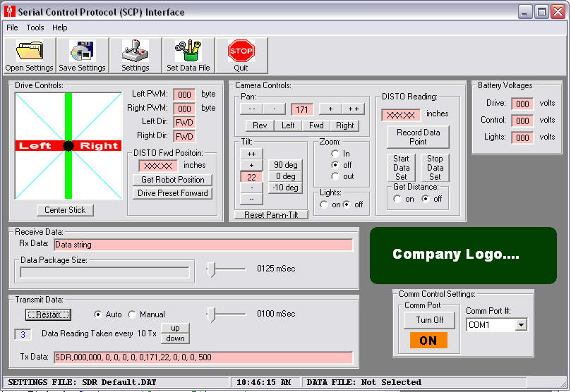Click the '10:46:15 AM' status bar clock
This screenshot has height=392, width=571.
click(264, 382)
